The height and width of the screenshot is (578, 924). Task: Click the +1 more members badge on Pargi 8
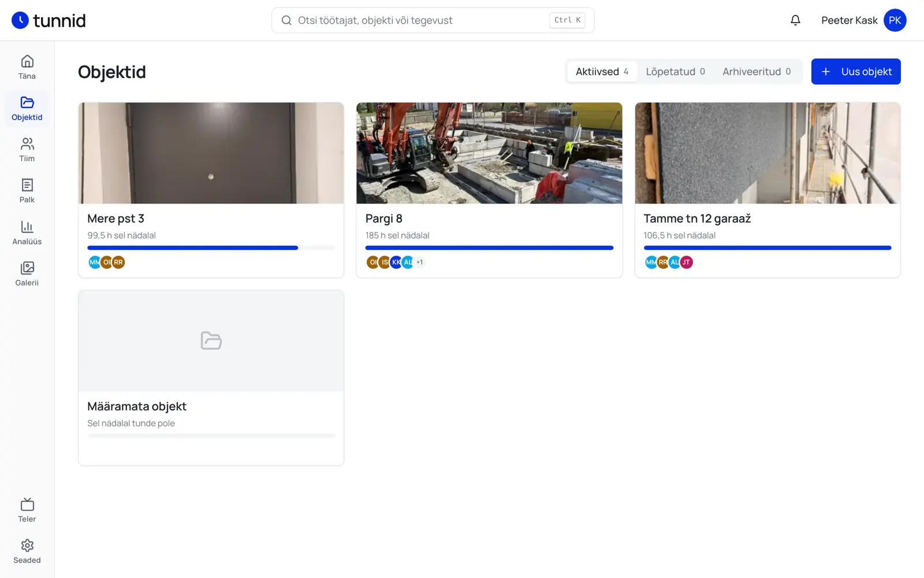(x=420, y=262)
